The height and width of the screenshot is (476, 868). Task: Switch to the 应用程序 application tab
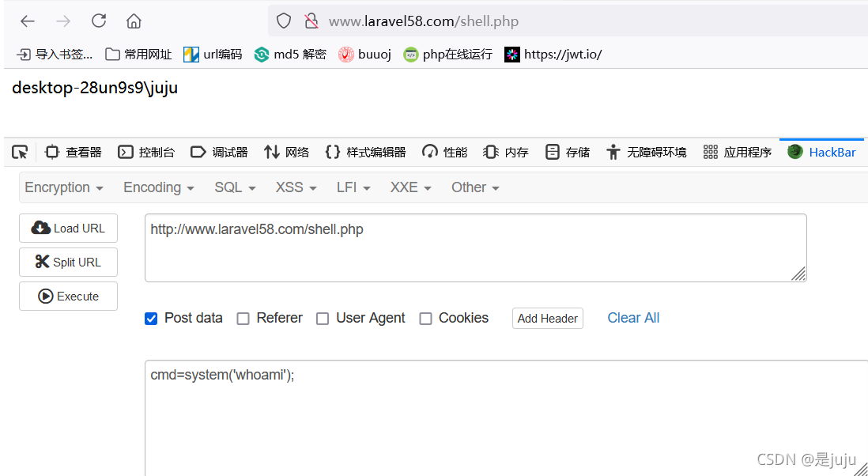[737, 152]
